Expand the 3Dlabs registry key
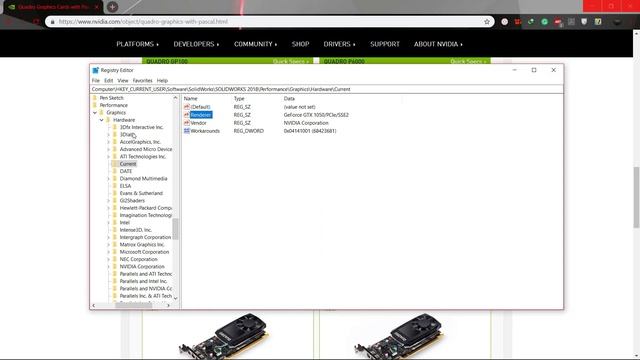Image resolution: width=640 pixels, height=360 pixels. [x=109, y=135]
